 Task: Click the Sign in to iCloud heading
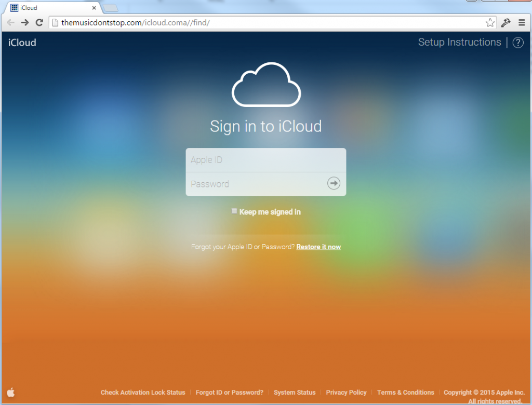point(265,127)
